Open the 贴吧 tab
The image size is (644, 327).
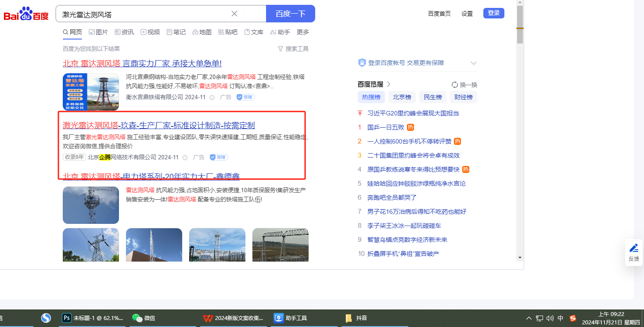228,32
